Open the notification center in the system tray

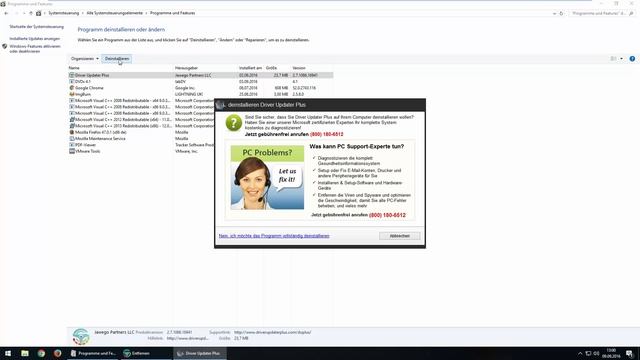[x=630, y=353]
